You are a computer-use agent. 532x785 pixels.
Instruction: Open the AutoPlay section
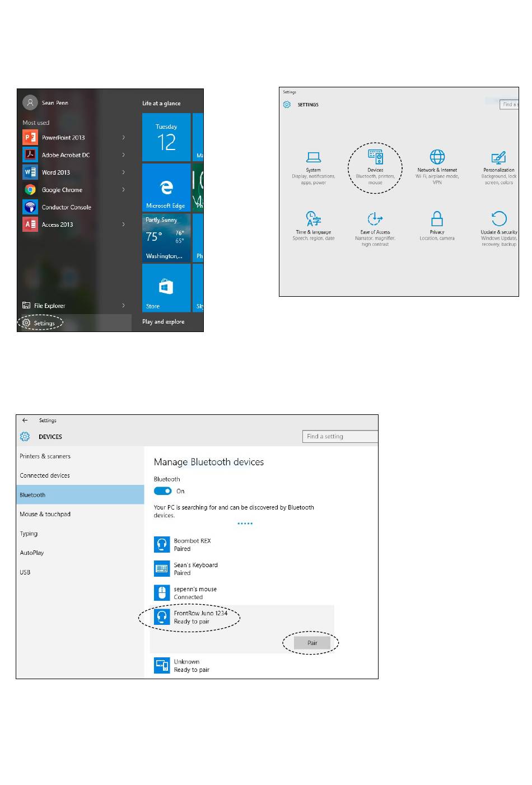point(80,553)
